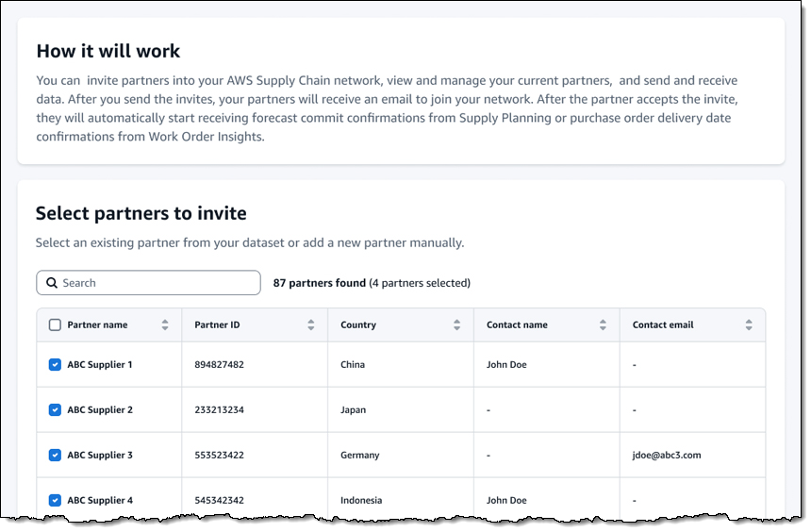Viewport: 811px width, 532px height.
Task: Click the search magnifier icon
Action: 51,283
